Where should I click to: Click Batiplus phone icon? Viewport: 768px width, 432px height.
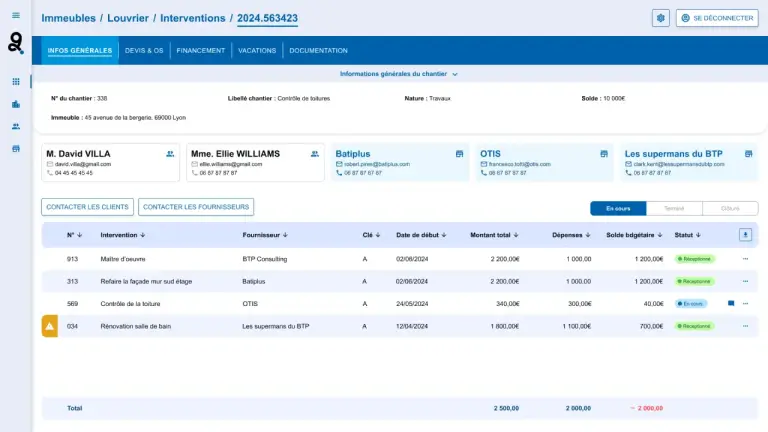(339, 173)
